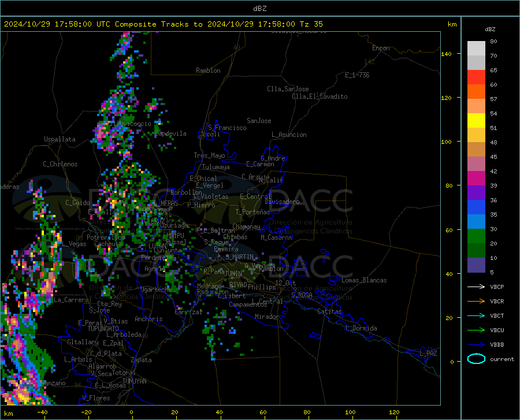Screen dimensions: 520x420
Task: Click the cyan 'current' ellipse icon in the legend
Action: tap(476, 359)
